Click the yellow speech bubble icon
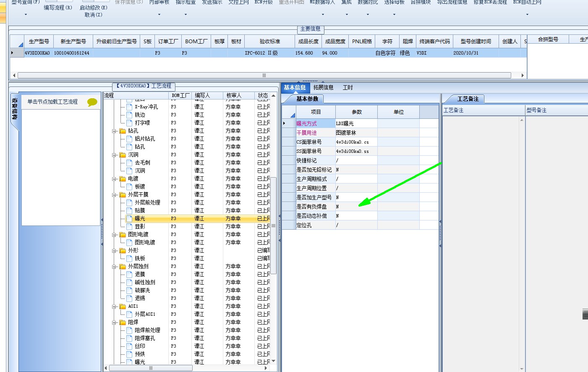 pos(92,102)
